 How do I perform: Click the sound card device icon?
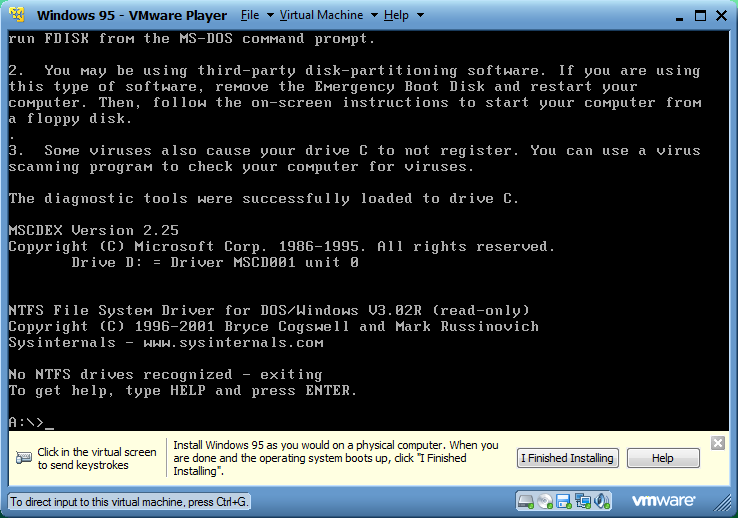(602, 502)
